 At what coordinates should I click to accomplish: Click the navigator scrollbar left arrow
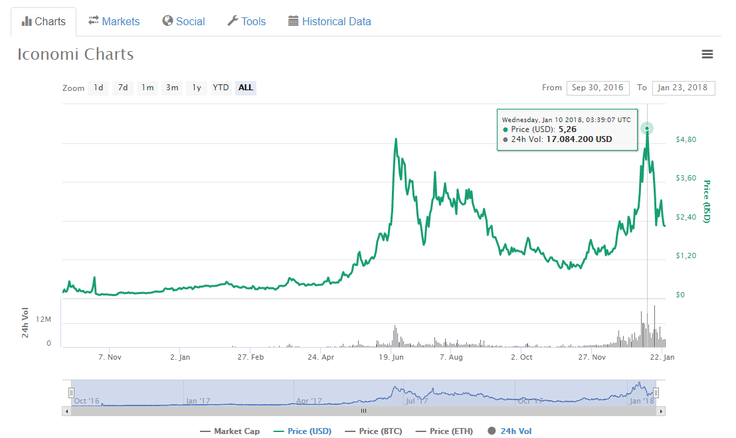67,411
